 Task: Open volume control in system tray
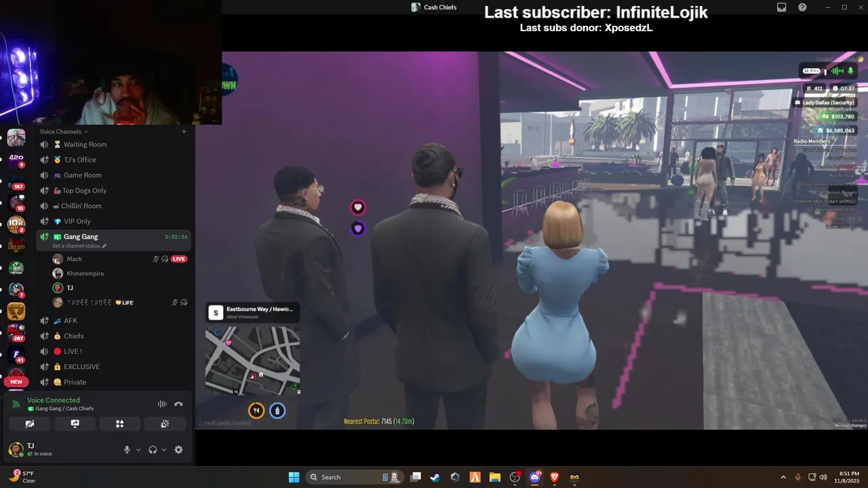tap(823, 477)
